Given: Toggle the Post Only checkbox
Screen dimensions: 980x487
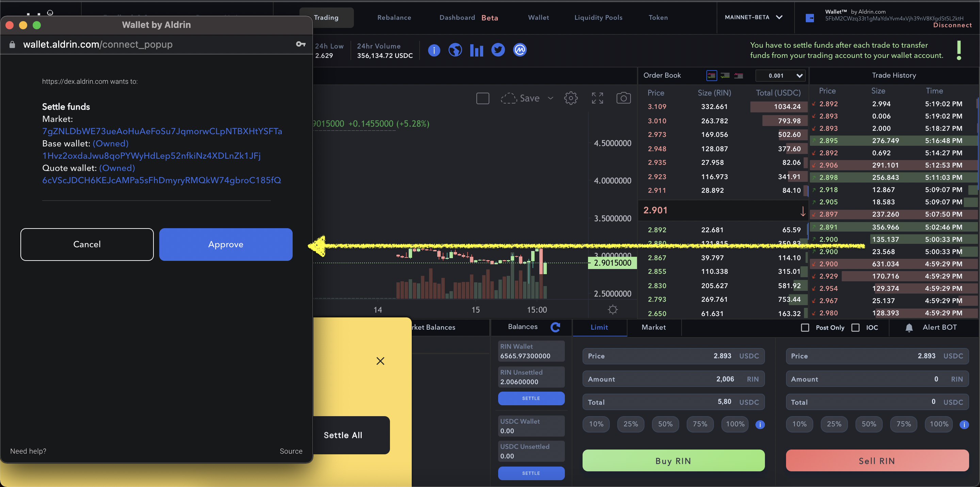Looking at the screenshot, I should click(x=805, y=328).
